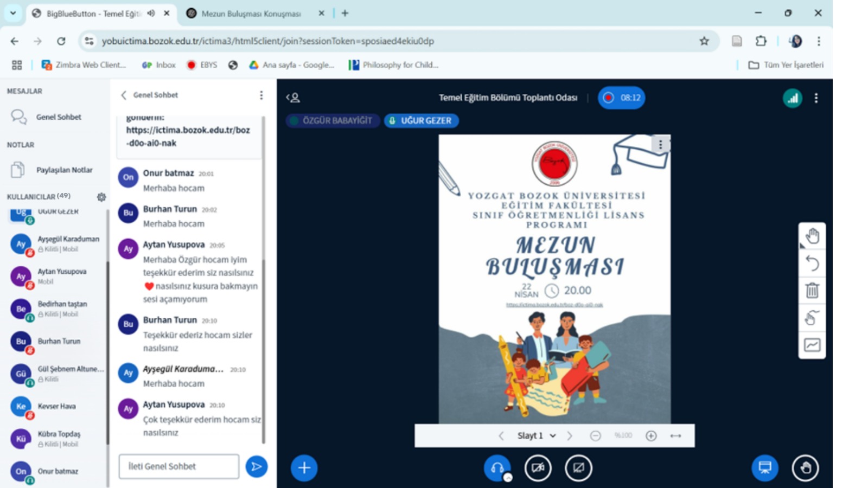
Task: Fit slide to width icon
Action: [675, 436]
